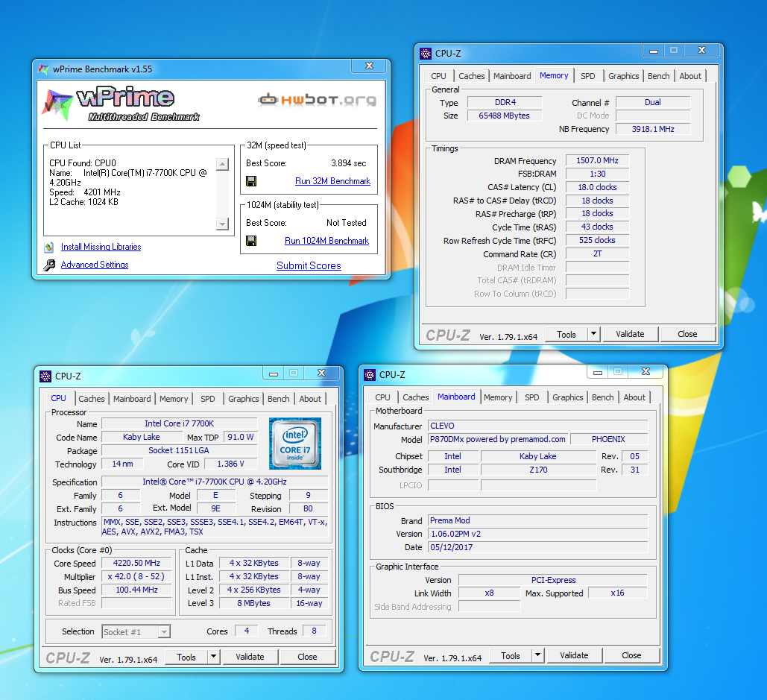Click the wPrime title bar app icon
This screenshot has width=767, height=700.
[x=42, y=69]
